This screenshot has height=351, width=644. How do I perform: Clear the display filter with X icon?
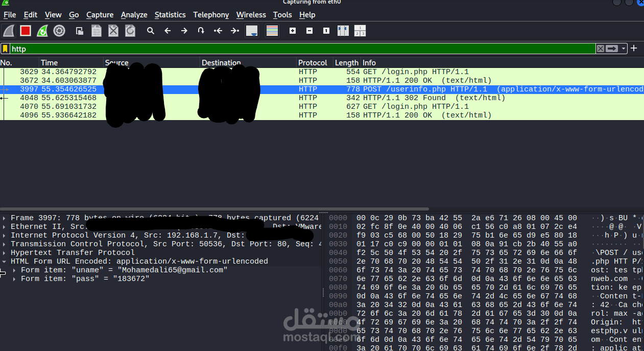pyautogui.click(x=601, y=49)
